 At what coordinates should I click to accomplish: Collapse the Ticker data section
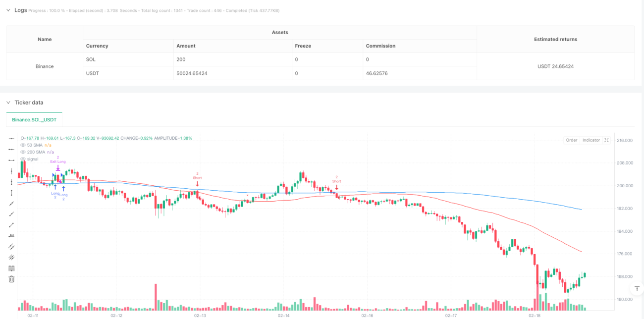pos(8,103)
